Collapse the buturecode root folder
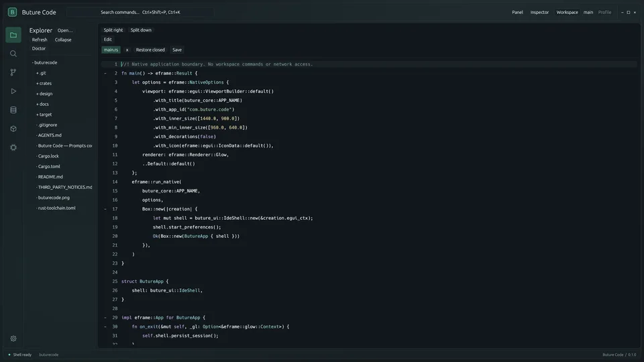 45,62
